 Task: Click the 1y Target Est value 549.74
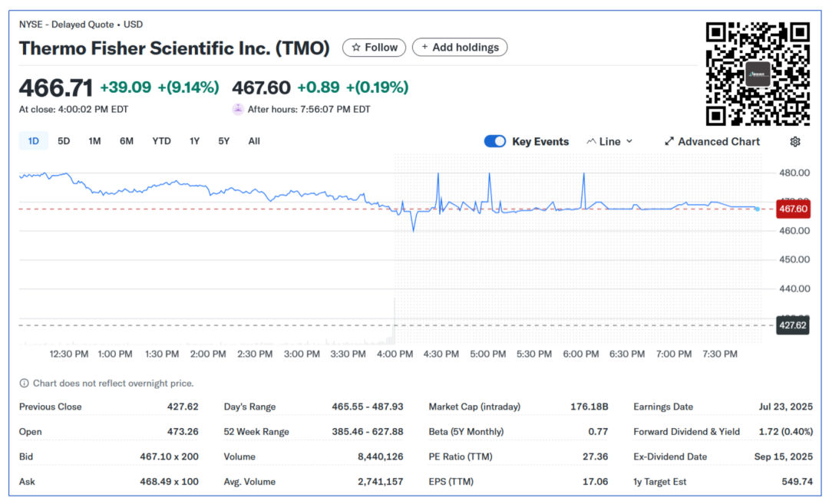798,482
